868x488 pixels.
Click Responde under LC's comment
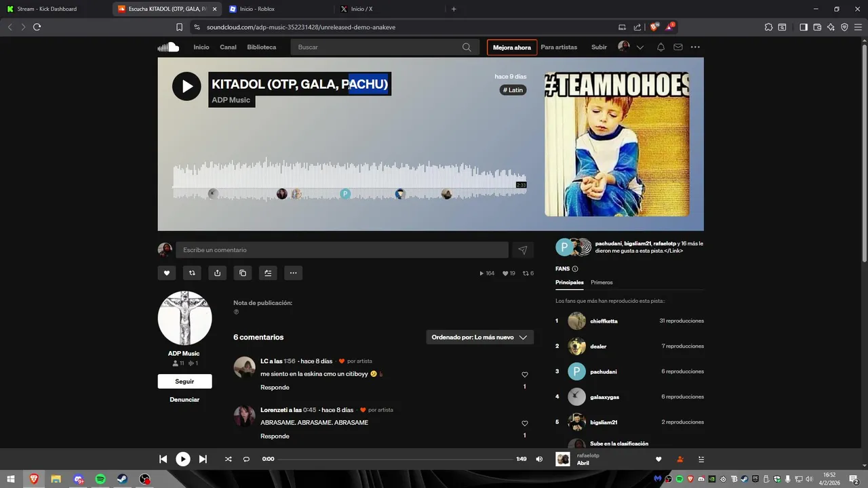pyautogui.click(x=275, y=388)
